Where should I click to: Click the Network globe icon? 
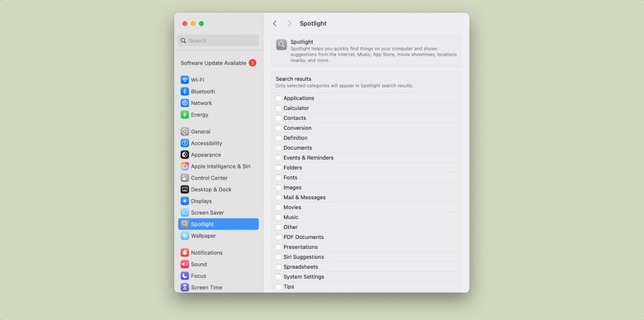click(x=185, y=103)
